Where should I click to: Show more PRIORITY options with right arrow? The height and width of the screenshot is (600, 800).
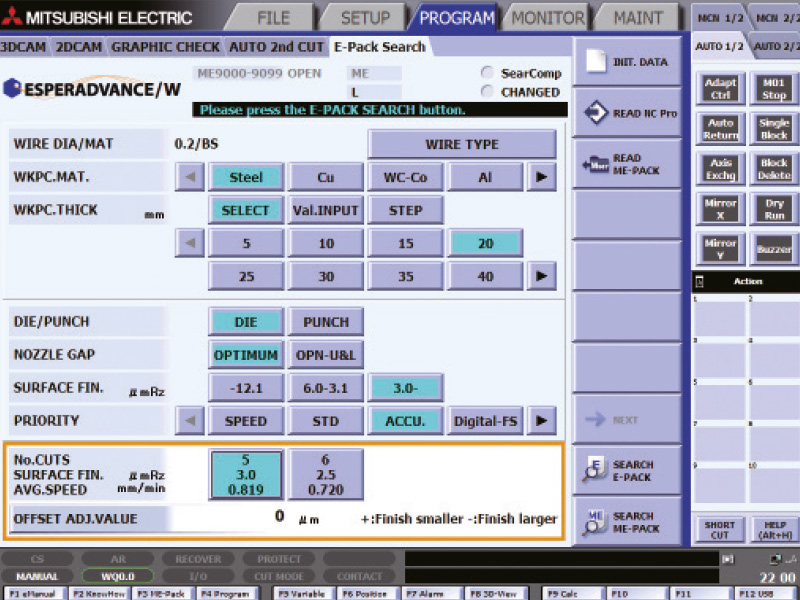[x=541, y=421]
